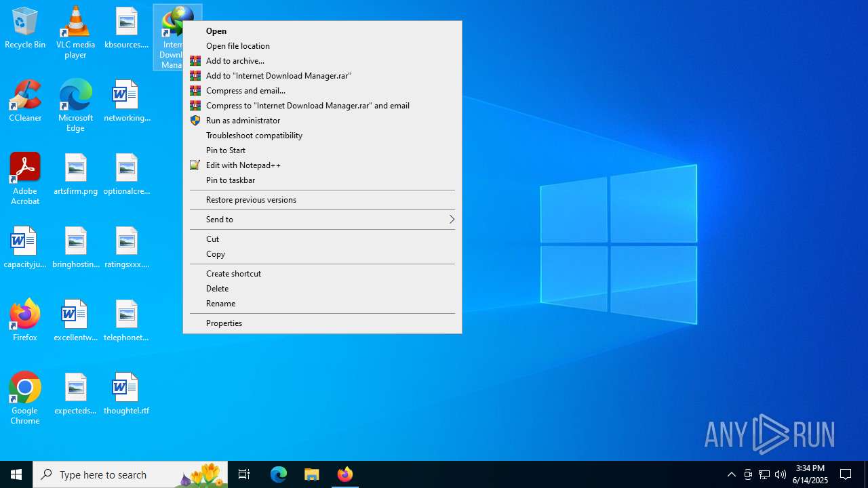Screen dimensions: 868x488
Task: Select the kbsources image file icon
Action: (127, 28)
